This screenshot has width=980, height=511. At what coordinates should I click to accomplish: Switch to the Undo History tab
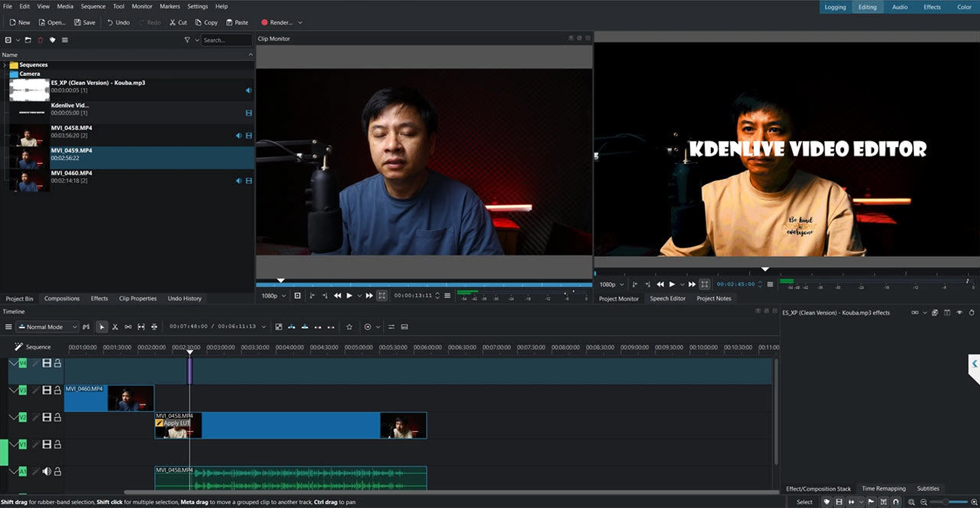[184, 298]
